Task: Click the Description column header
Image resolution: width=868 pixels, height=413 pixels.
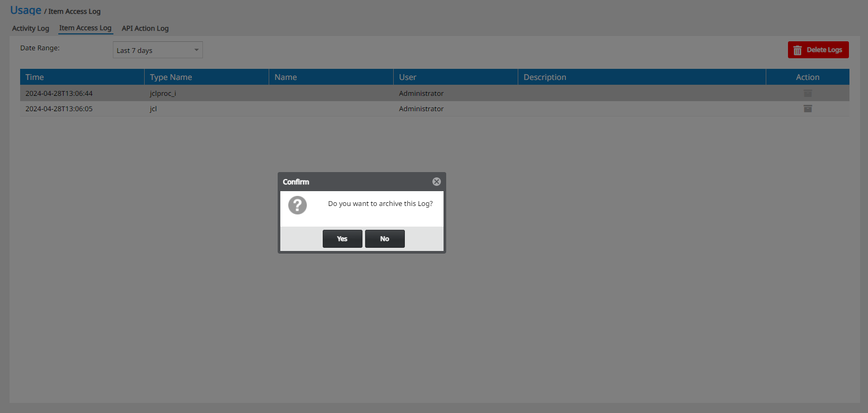Action: click(x=642, y=77)
